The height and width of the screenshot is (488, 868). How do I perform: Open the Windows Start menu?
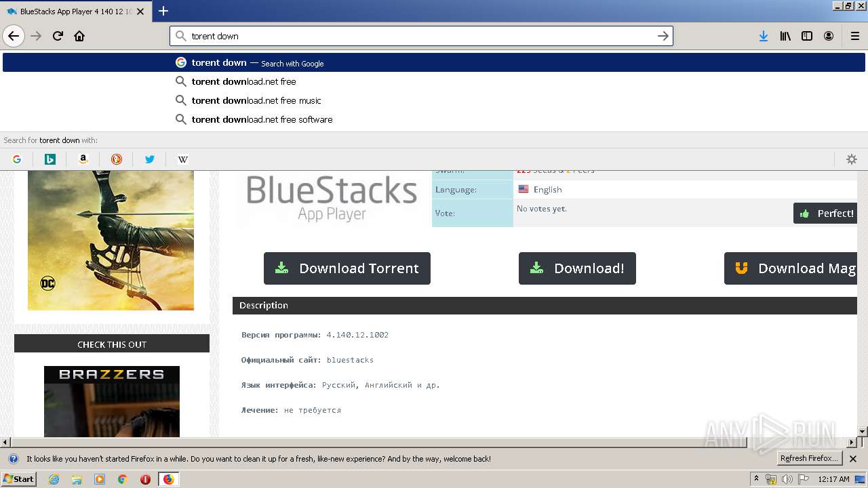[x=19, y=479]
